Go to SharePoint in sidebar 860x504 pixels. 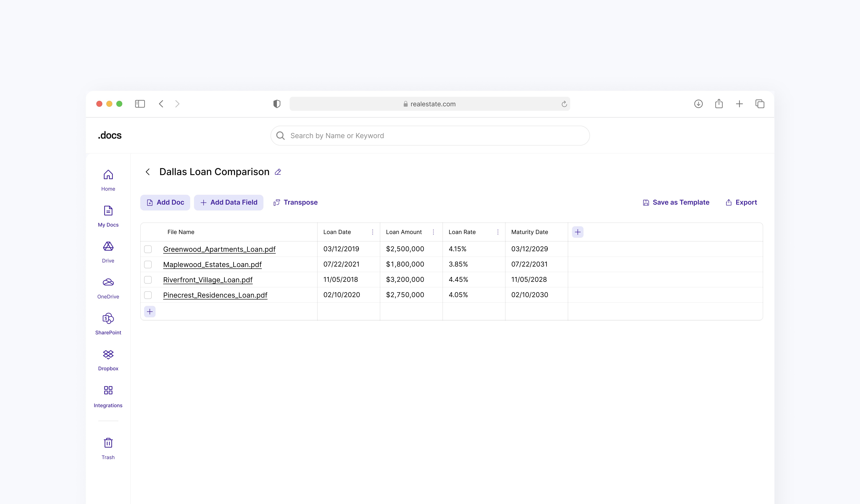click(108, 324)
